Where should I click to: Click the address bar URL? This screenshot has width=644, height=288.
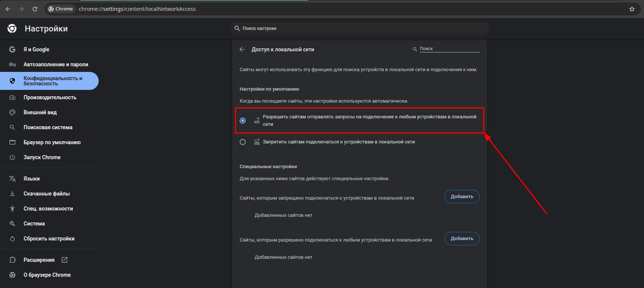click(137, 9)
